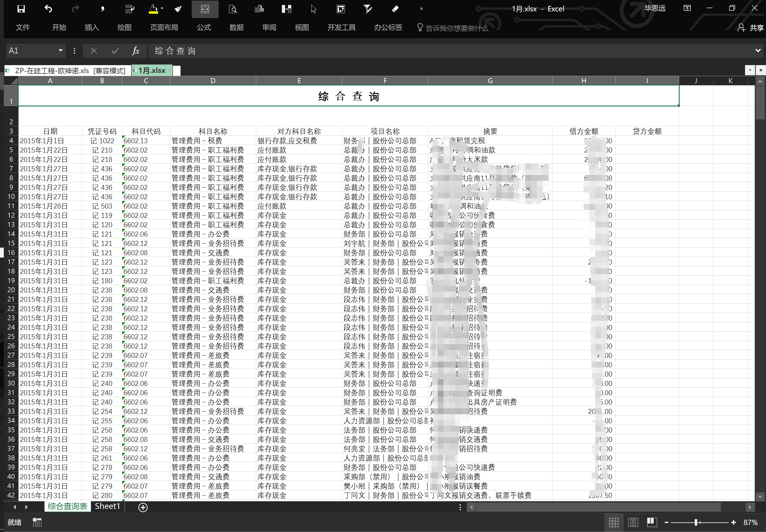Open fill color dropdown arrow
This screenshot has width=766, height=532.
click(x=162, y=9)
